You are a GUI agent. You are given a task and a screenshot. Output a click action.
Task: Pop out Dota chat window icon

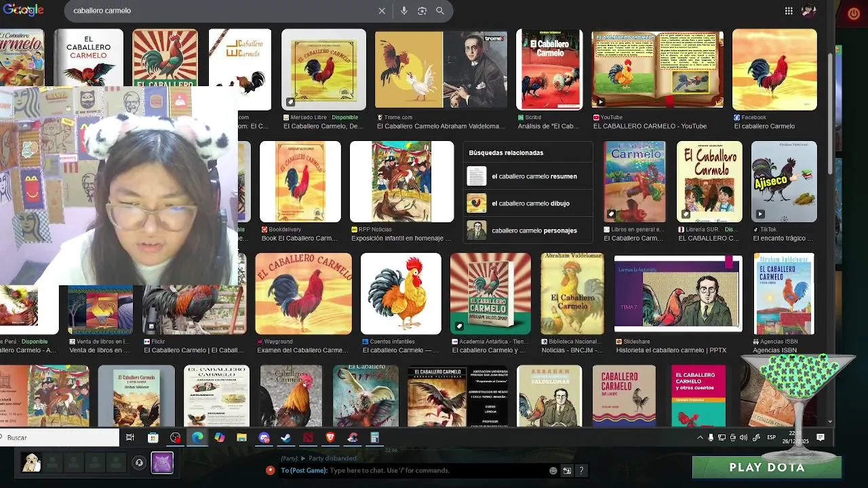point(567,470)
